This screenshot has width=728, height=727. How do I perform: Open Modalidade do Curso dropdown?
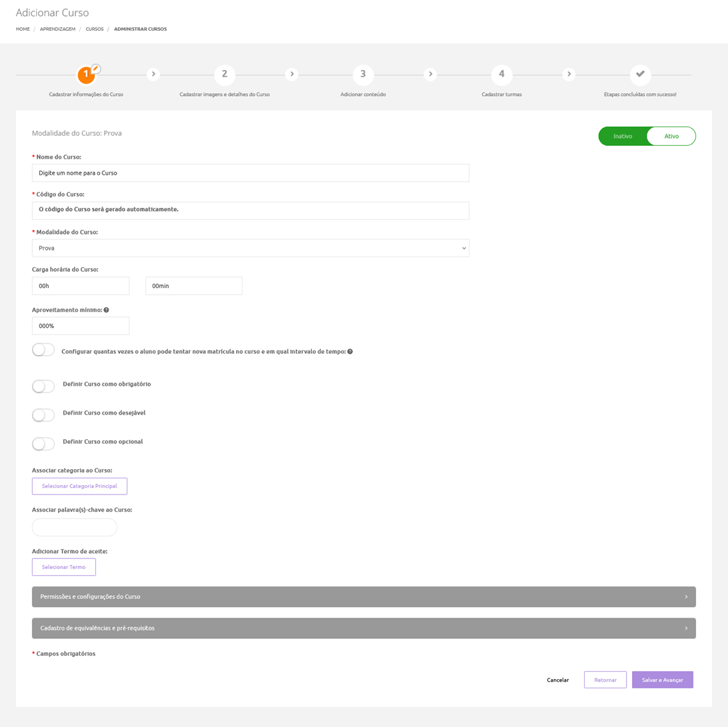tap(250, 248)
